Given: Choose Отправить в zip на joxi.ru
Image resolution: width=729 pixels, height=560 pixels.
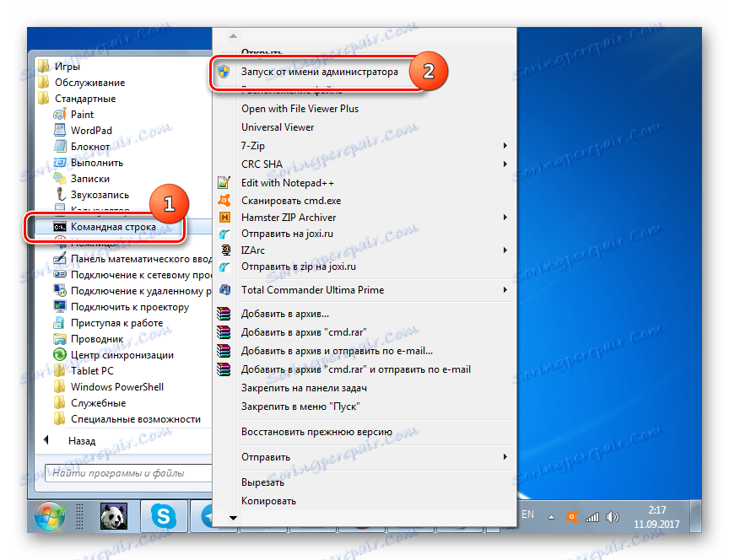Looking at the screenshot, I should point(299,267).
